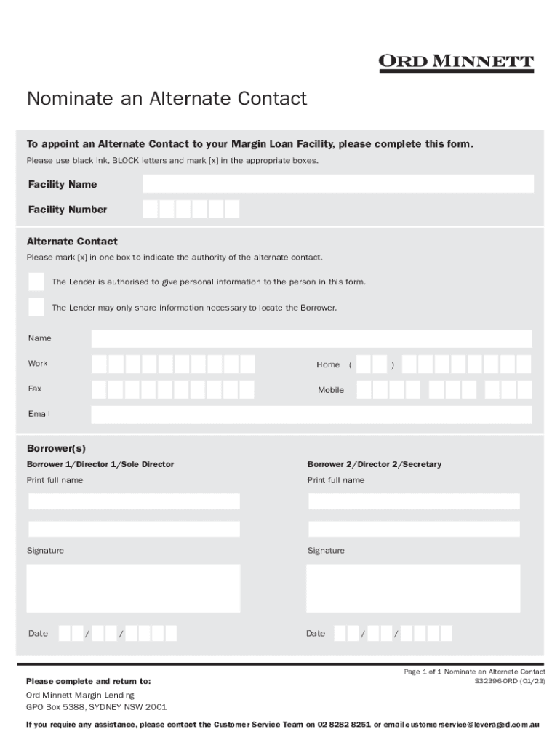
Task: Click the Facility Name field
Action: click(x=338, y=184)
